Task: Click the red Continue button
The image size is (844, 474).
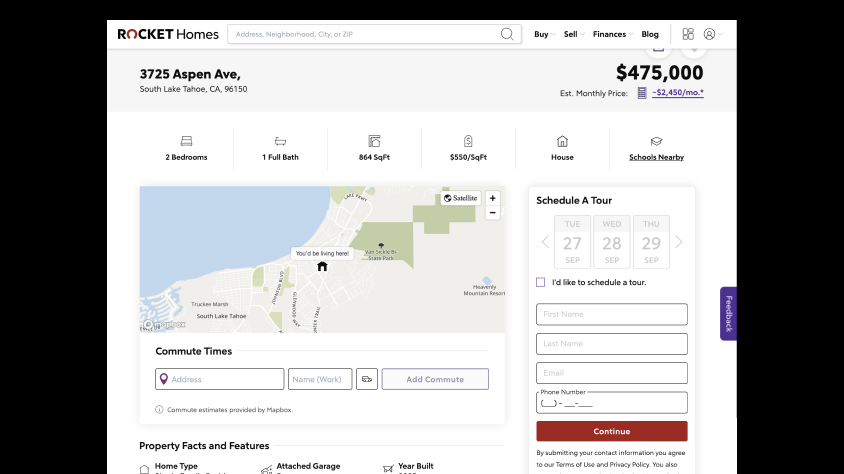Action: click(x=611, y=431)
